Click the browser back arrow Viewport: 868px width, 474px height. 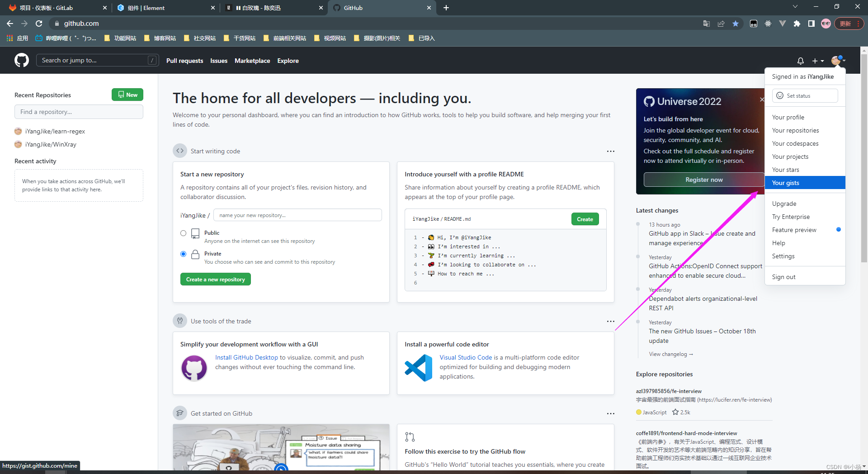tap(10, 24)
